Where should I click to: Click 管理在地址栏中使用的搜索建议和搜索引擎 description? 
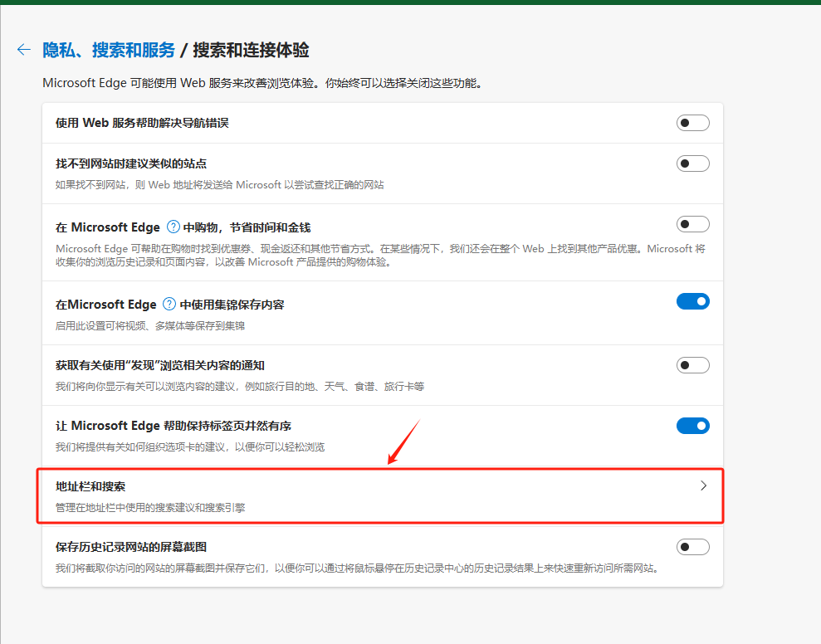(150, 507)
